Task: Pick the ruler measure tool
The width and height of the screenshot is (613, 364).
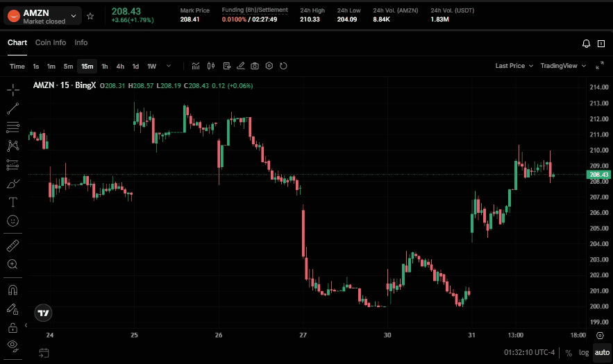Action: [12, 245]
